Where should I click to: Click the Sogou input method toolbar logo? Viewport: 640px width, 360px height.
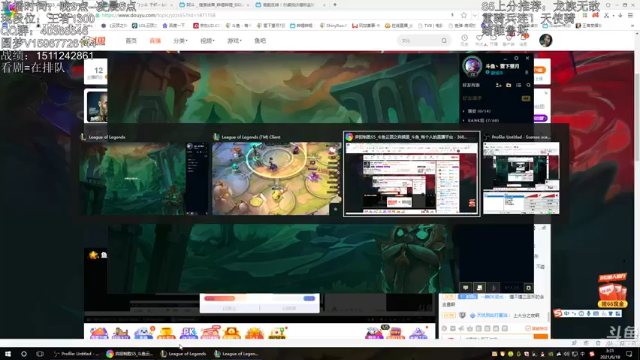(x=558, y=313)
